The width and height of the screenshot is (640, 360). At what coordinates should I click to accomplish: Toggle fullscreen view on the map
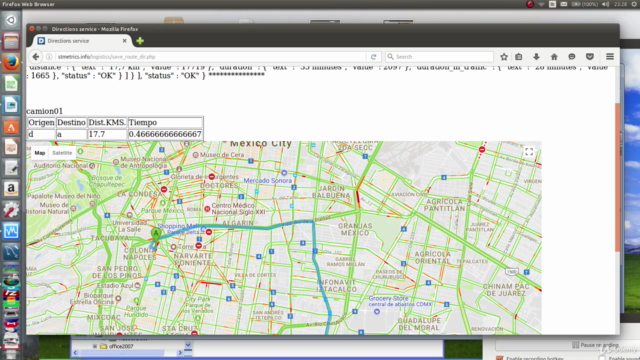pos(529,152)
